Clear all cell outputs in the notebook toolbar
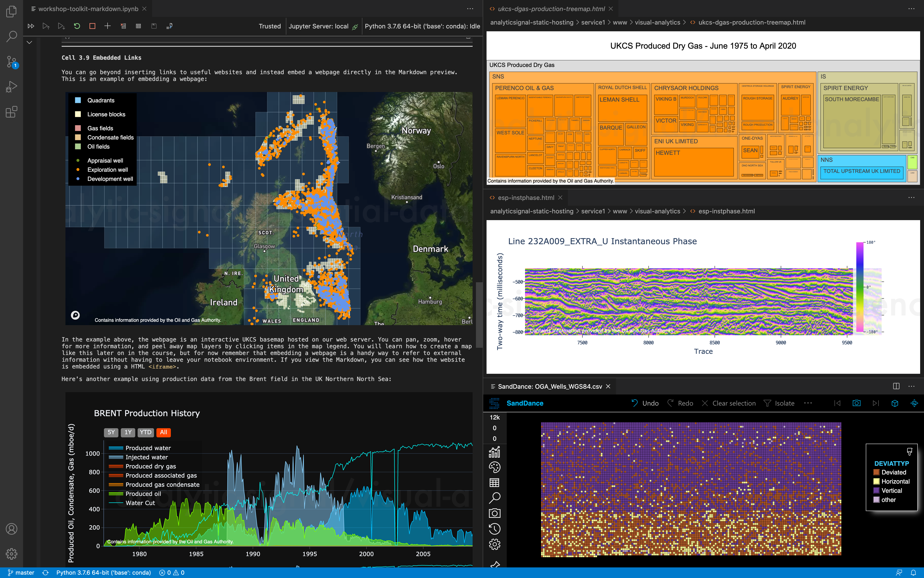 123,26
